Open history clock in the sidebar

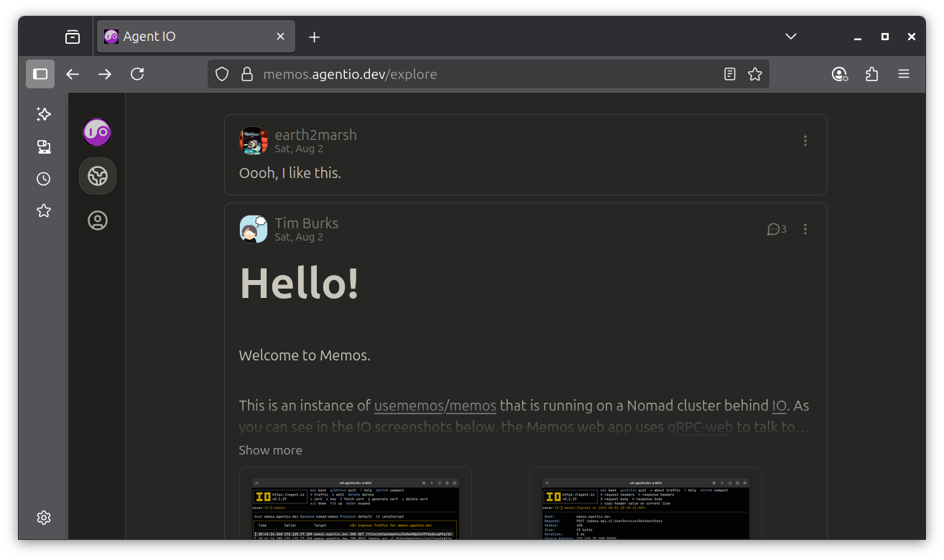tap(44, 179)
